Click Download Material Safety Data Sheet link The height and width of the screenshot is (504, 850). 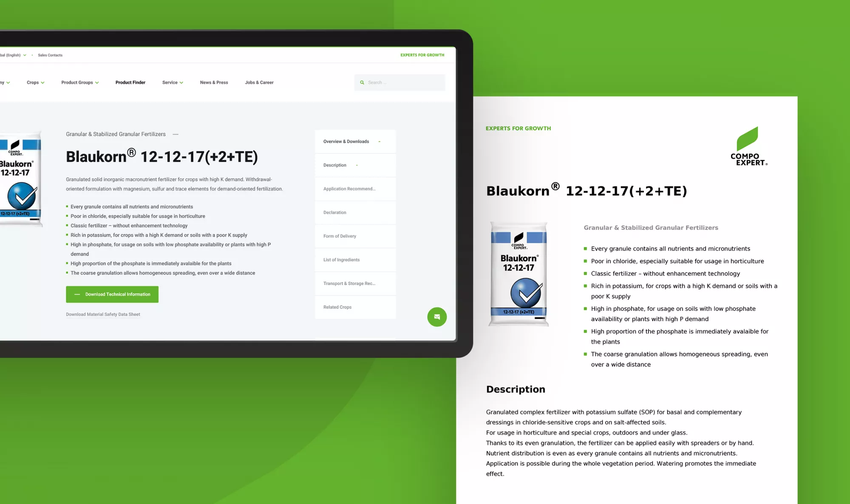pyautogui.click(x=103, y=314)
